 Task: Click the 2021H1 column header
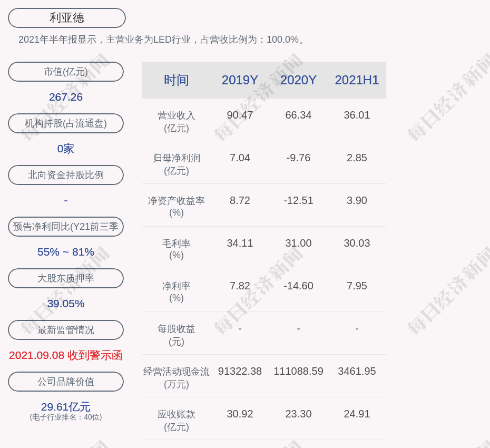pyautogui.click(x=357, y=80)
